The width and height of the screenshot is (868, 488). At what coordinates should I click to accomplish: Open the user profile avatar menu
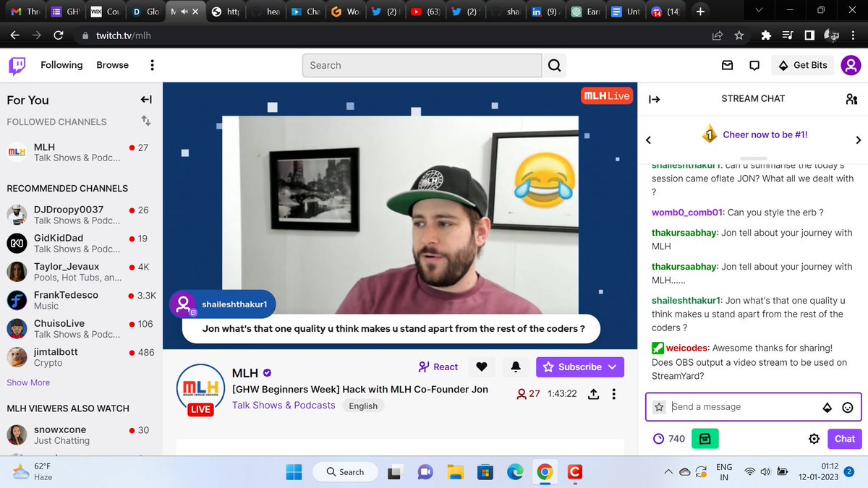851,65
